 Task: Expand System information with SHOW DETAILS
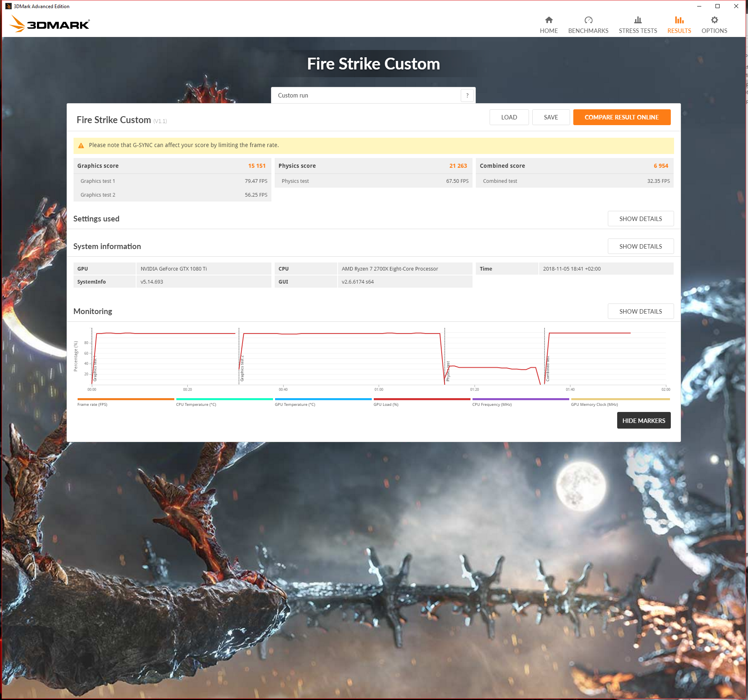pos(640,246)
